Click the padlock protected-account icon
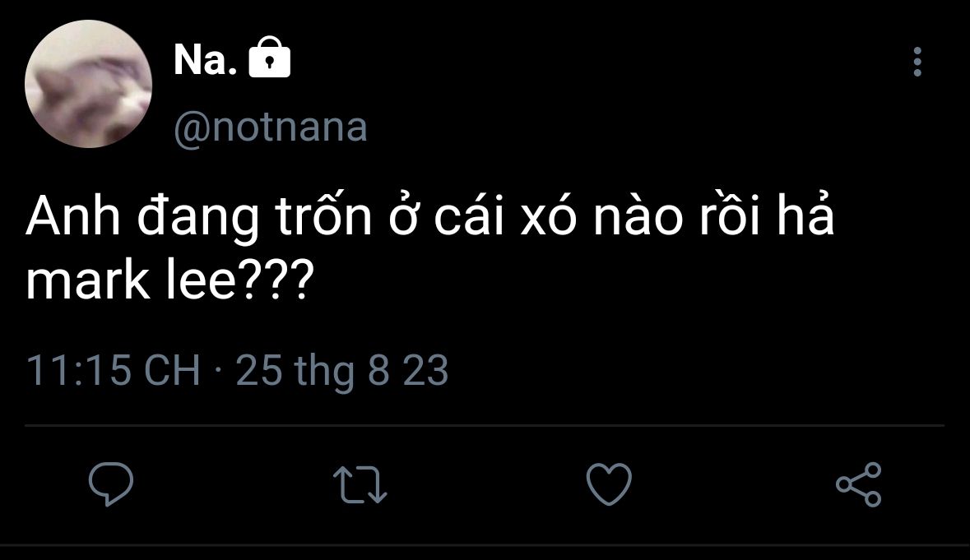 click(269, 58)
